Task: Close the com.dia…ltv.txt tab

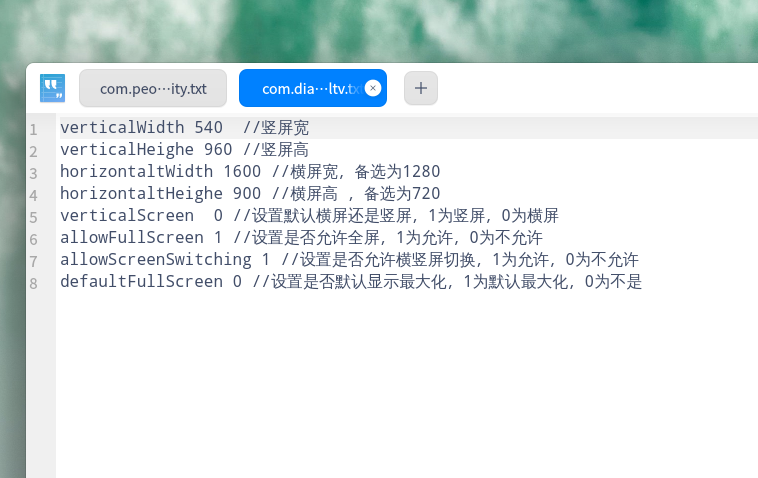Action: point(373,88)
